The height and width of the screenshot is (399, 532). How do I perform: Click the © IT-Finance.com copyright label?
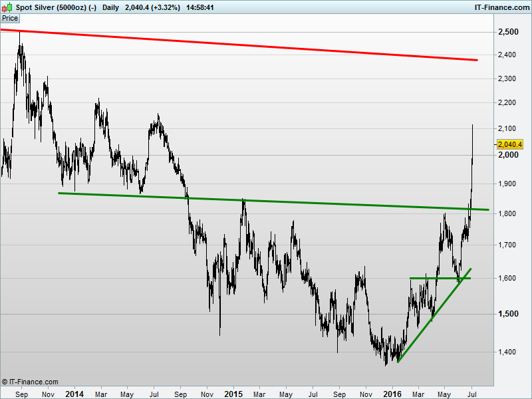[x=30, y=382]
